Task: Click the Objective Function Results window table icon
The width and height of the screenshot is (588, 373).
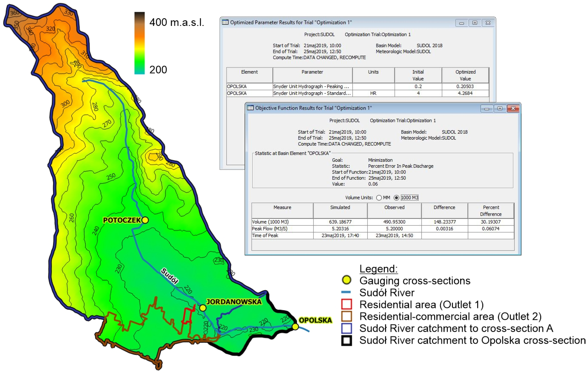Action: tap(250, 108)
